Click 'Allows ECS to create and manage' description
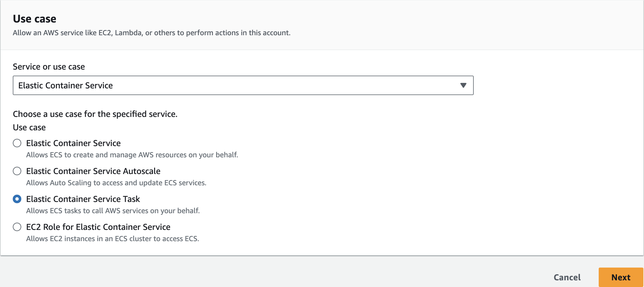The height and width of the screenshot is (287, 644). coord(132,155)
